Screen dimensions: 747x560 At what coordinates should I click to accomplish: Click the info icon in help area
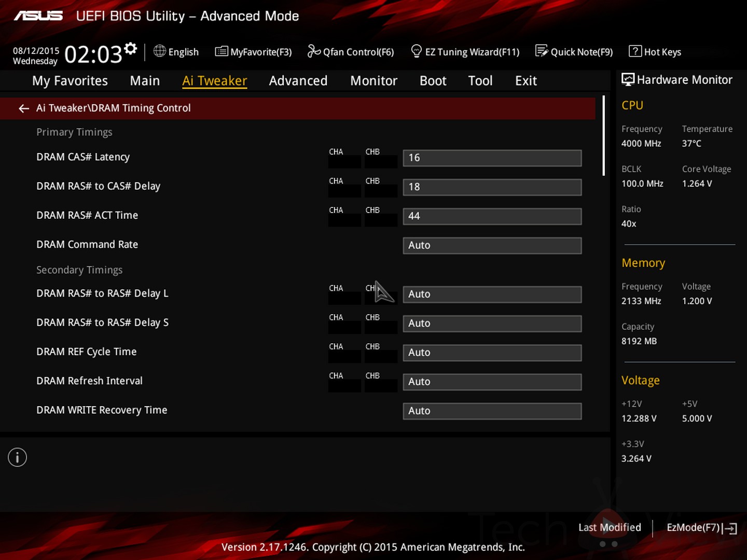[x=17, y=457]
